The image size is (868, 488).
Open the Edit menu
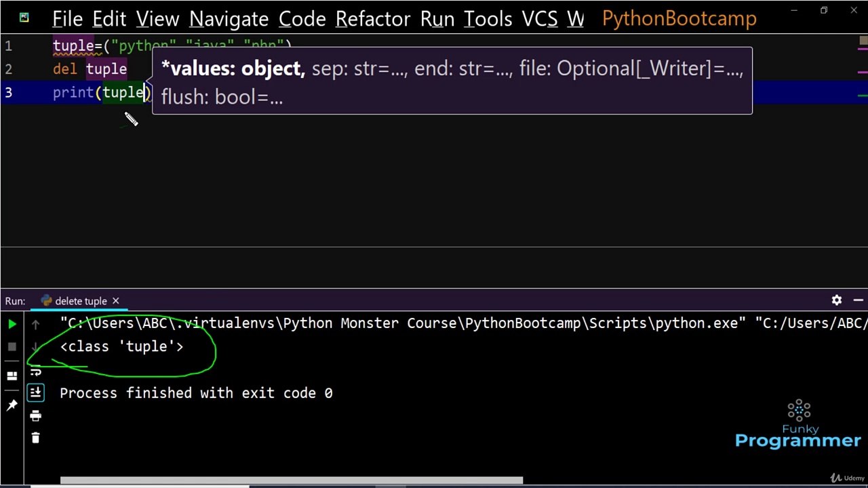pyautogui.click(x=109, y=19)
